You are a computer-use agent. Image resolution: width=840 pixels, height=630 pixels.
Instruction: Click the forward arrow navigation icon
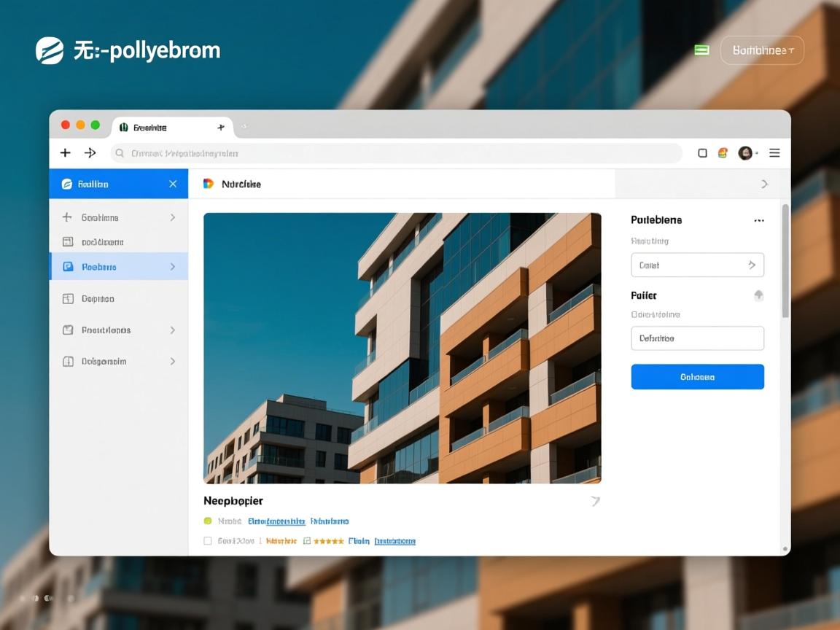(x=90, y=152)
